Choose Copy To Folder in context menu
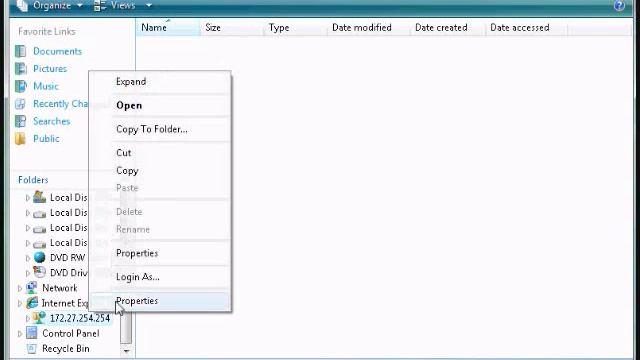Image resolution: width=640 pixels, height=360 pixels. click(160, 129)
